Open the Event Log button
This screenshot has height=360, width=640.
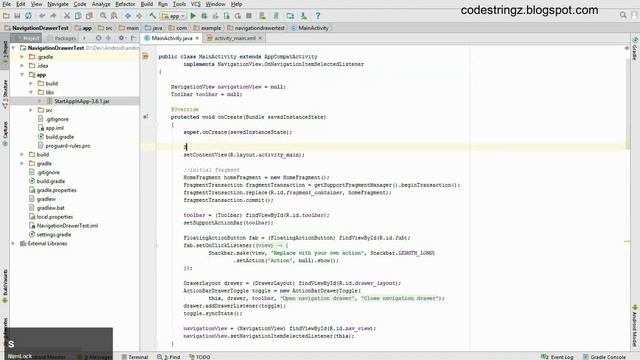point(557,357)
